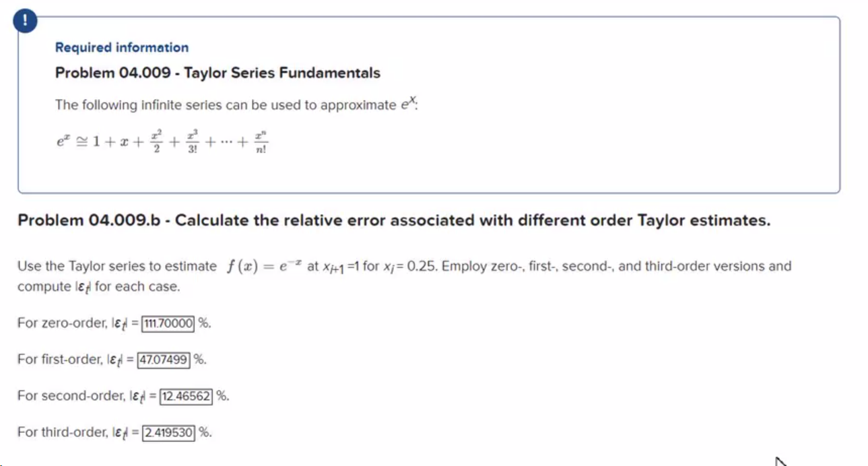Image resolution: width=868 pixels, height=466 pixels.
Task: Click the blue exclamation alert icon
Action: coord(24,20)
